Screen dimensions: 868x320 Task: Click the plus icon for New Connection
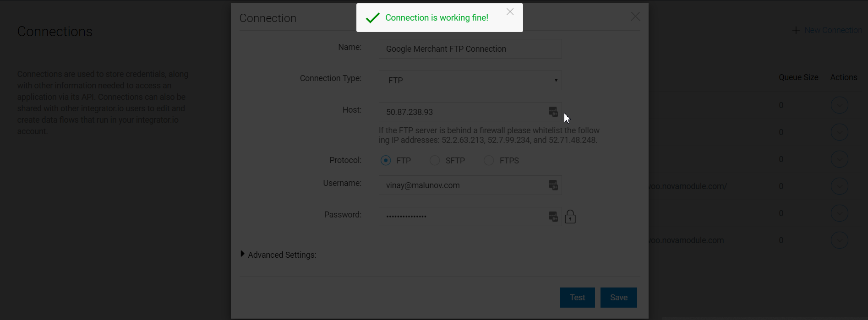tap(796, 30)
